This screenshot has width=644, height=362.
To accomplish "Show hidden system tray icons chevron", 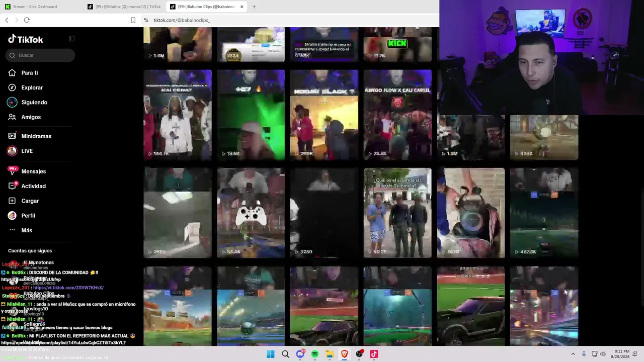I will click(x=573, y=354).
